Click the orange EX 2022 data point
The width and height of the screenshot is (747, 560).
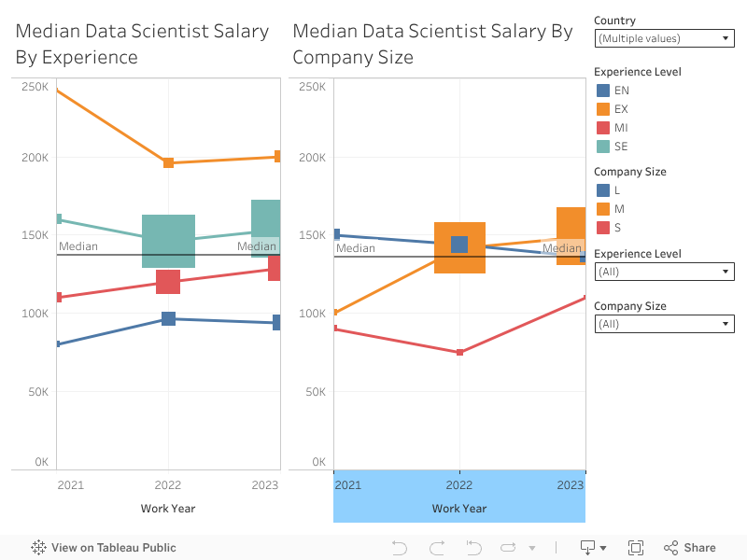tap(168, 162)
